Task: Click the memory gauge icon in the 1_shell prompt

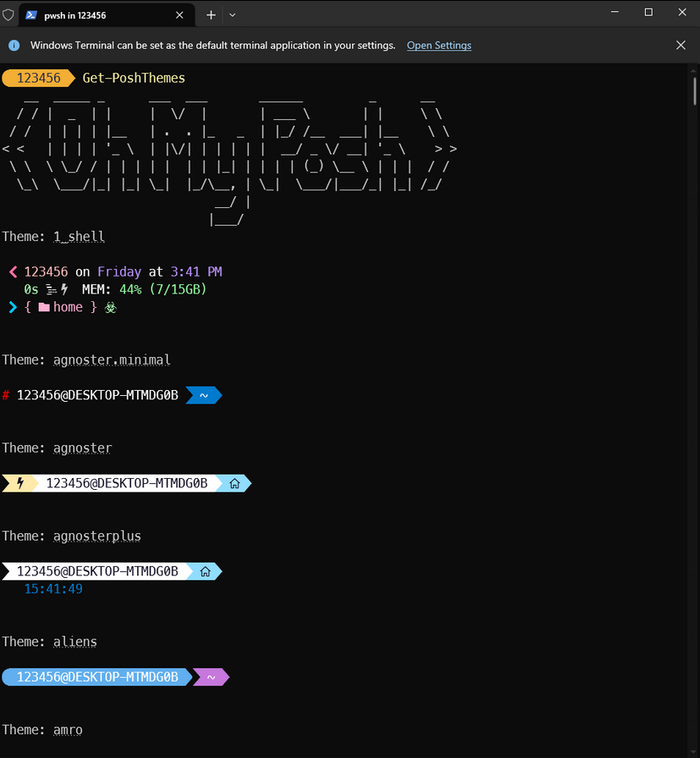Action: [x=53, y=288]
